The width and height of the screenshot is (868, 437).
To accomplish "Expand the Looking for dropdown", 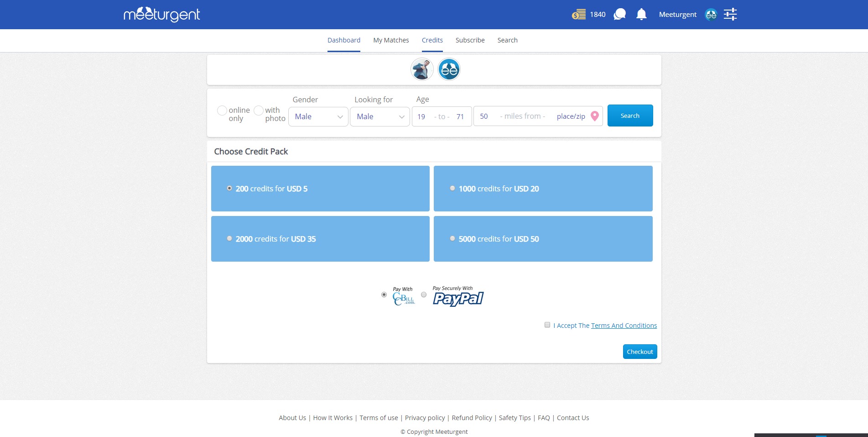I will coord(379,116).
